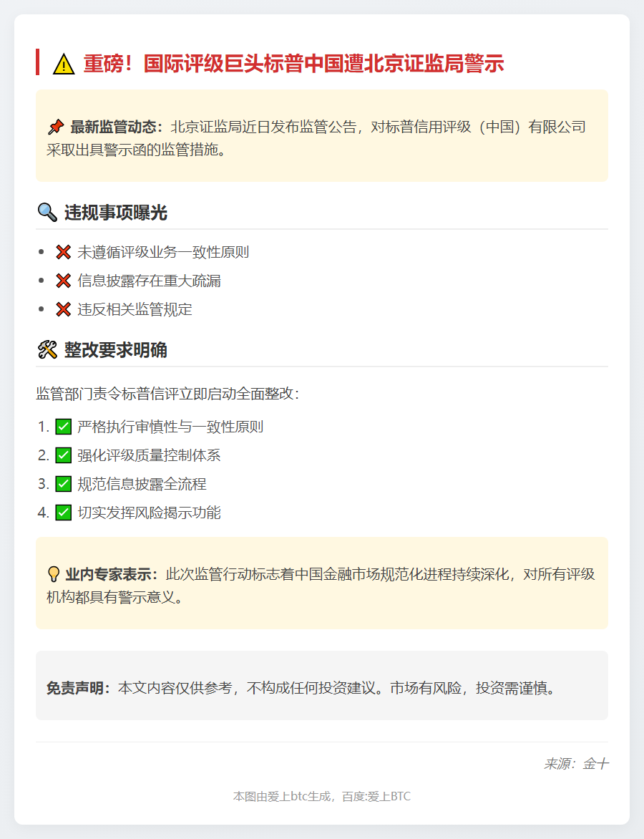Click the green checkmark beside 切实发挥风险揭示功能
644x839 pixels.
click(63, 513)
